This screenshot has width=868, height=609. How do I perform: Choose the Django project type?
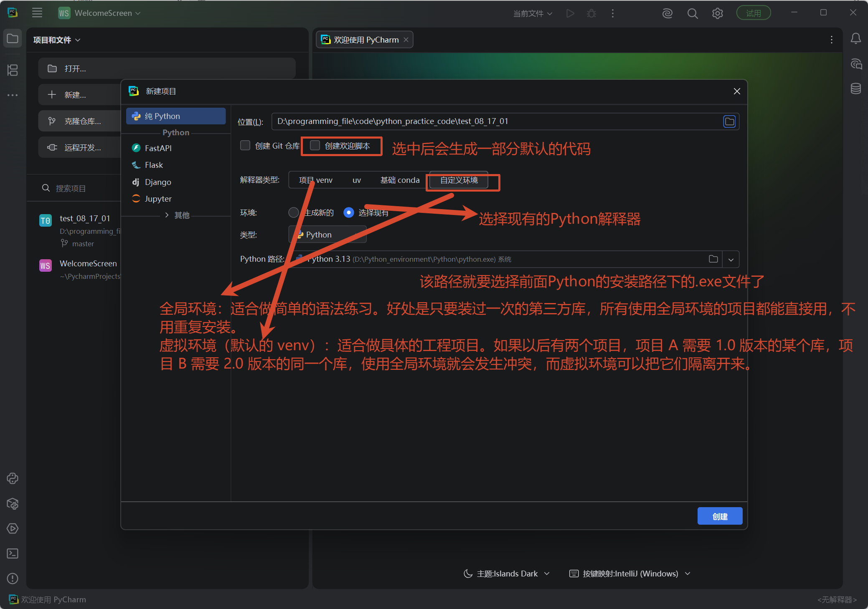pos(176,182)
